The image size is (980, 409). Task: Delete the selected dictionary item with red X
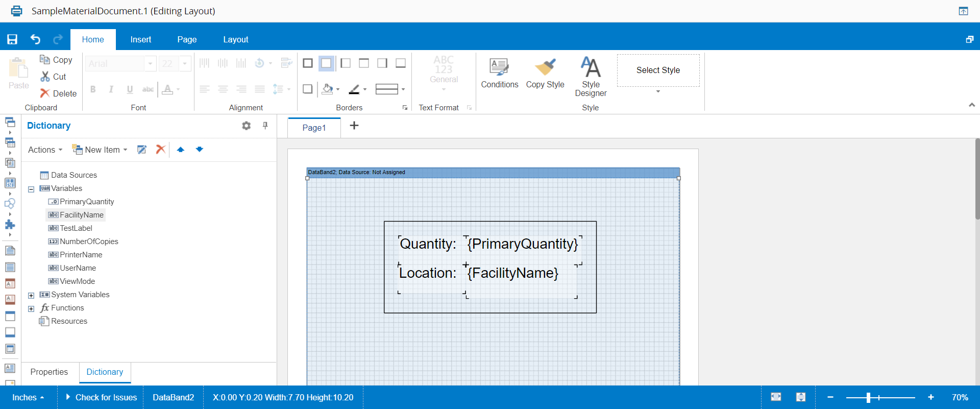[161, 150]
